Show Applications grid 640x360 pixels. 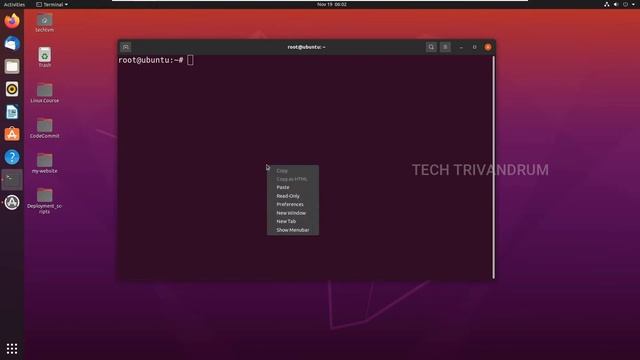[x=12, y=348]
